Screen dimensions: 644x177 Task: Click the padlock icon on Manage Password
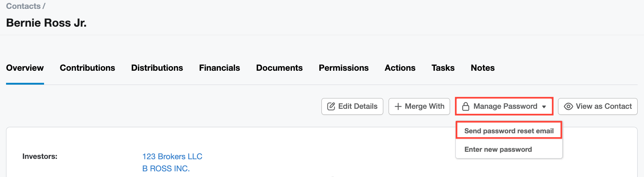[x=466, y=106]
